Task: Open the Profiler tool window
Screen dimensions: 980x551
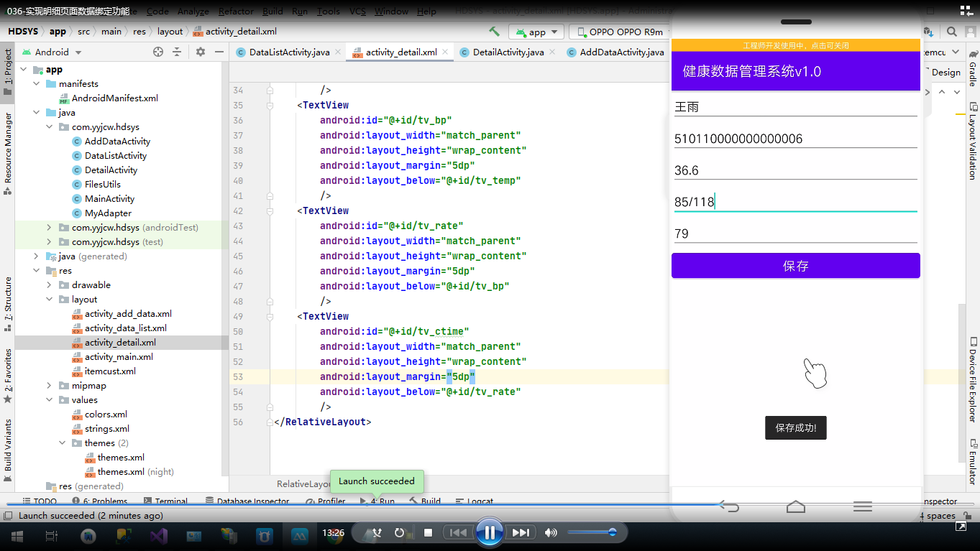Action: point(326,501)
